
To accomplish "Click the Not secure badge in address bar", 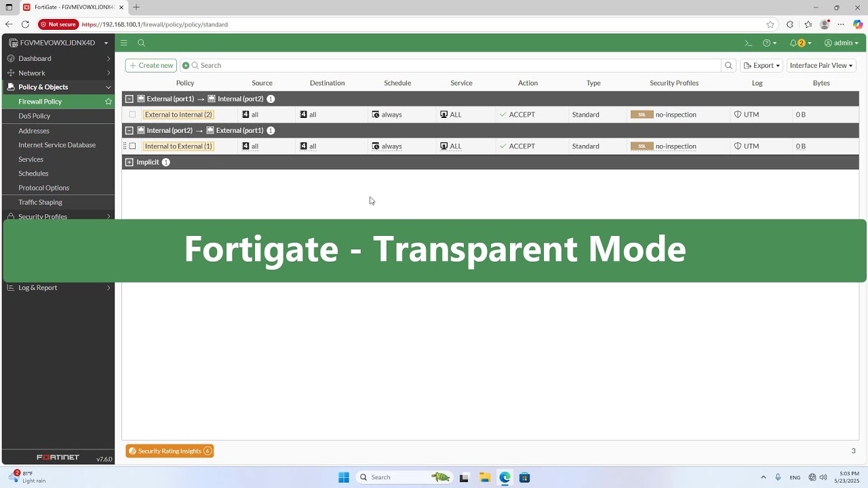I will pos(58,24).
